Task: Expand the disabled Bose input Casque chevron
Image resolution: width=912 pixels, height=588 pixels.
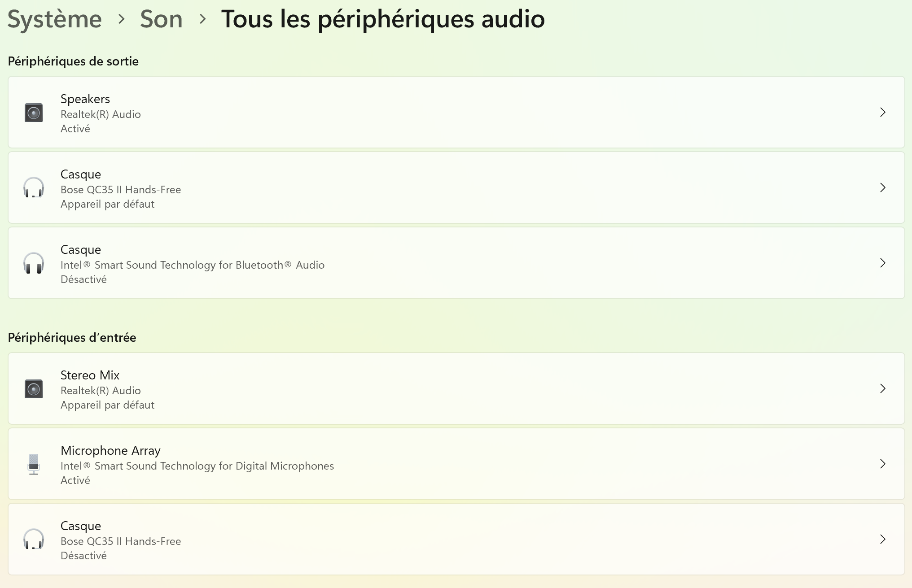Action: pos(883,539)
